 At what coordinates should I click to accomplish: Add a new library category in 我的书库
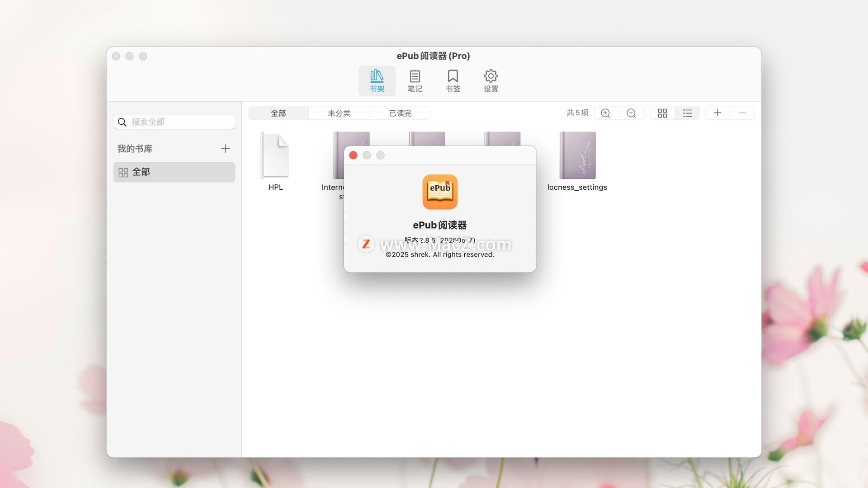[x=225, y=149]
